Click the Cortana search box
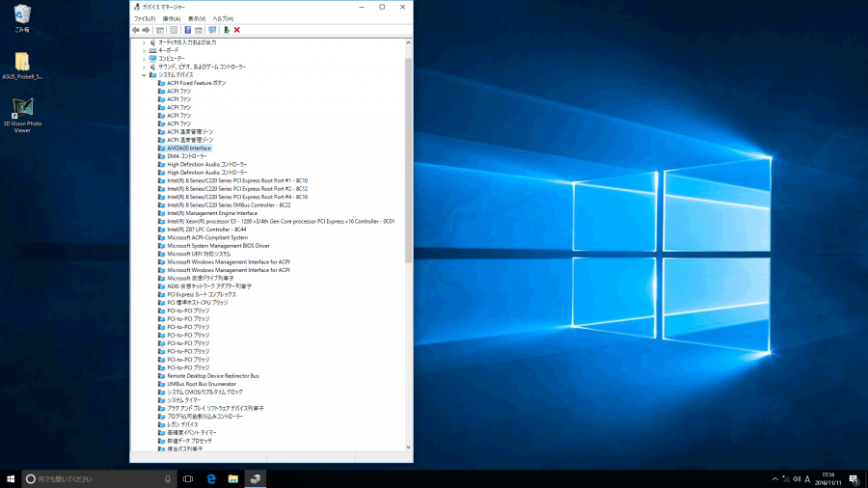The width and height of the screenshot is (868, 488). coord(98,478)
